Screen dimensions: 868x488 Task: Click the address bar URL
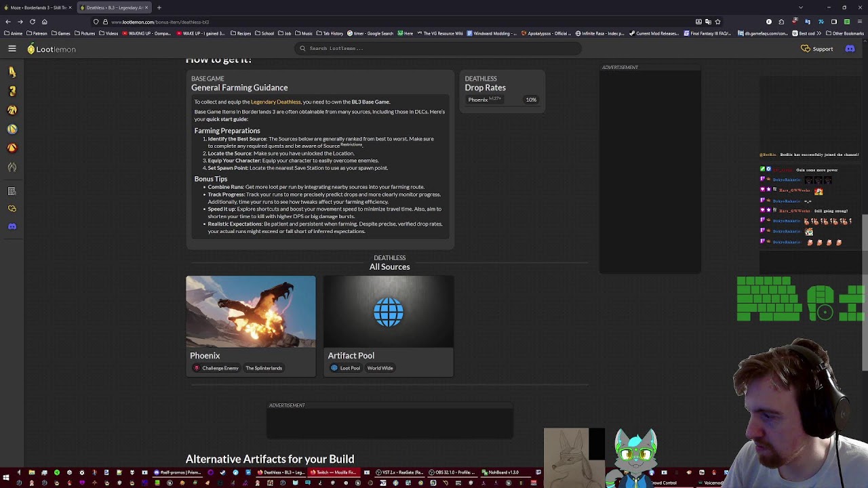click(x=160, y=22)
